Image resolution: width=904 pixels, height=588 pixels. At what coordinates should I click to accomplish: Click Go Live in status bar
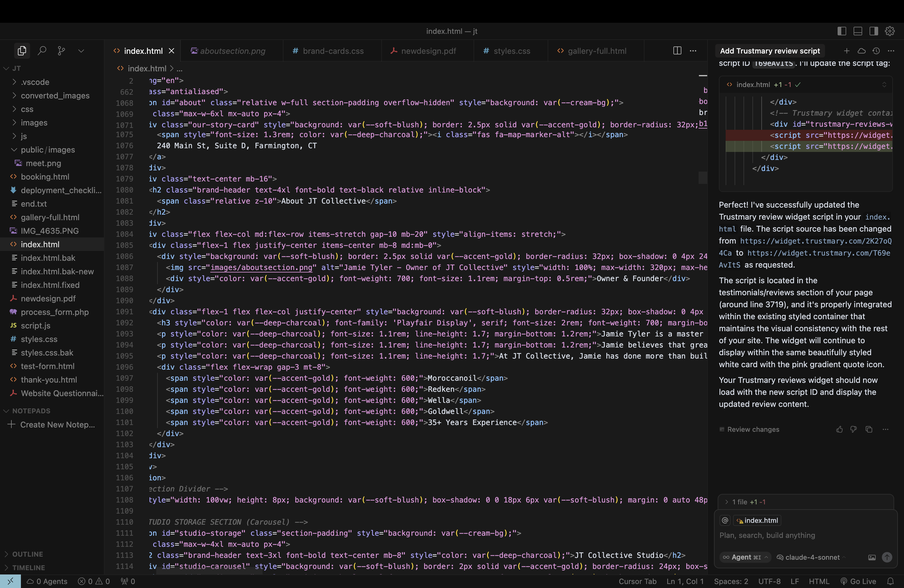(x=858, y=581)
